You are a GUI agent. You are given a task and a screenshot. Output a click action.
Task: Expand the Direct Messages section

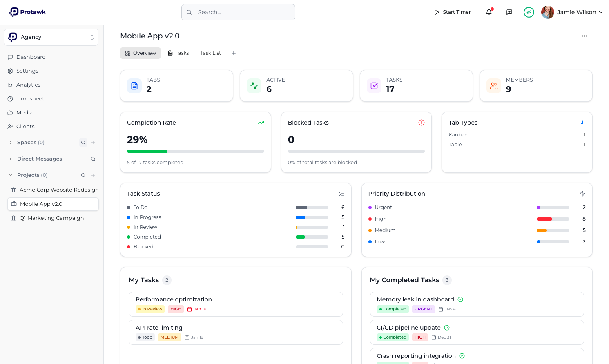pos(10,159)
